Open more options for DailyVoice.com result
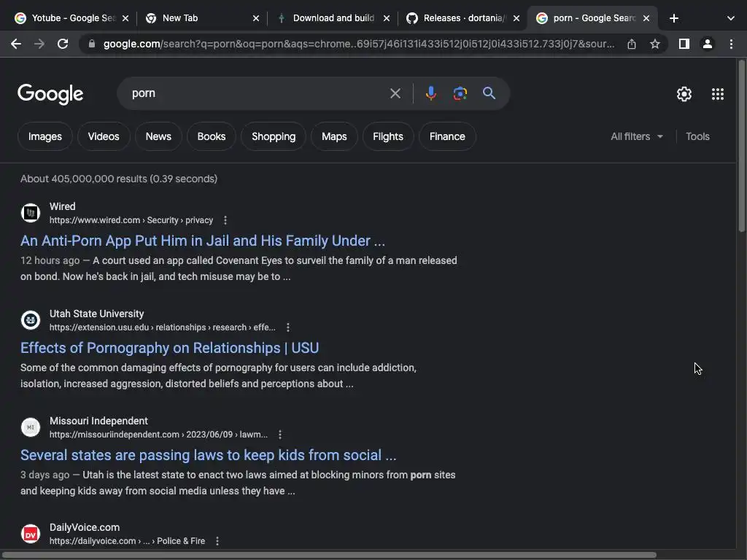The height and width of the screenshot is (560, 747). [x=217, y=541]
